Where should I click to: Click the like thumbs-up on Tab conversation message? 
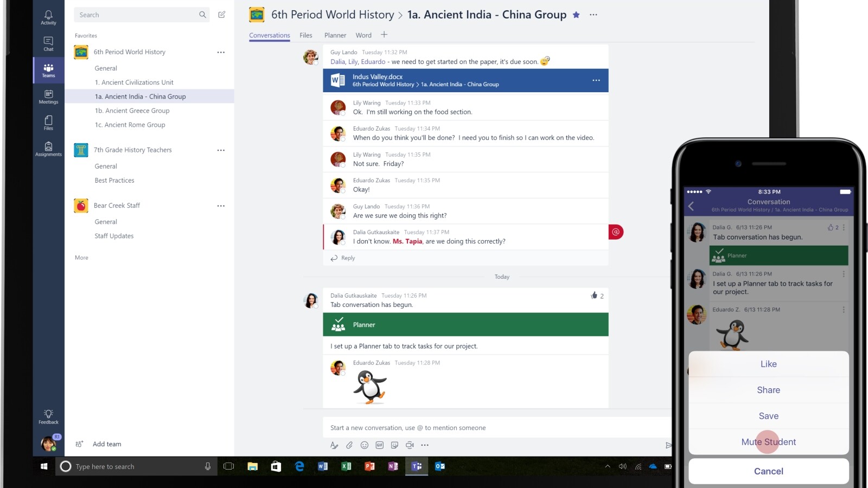[x=594, y=296]
